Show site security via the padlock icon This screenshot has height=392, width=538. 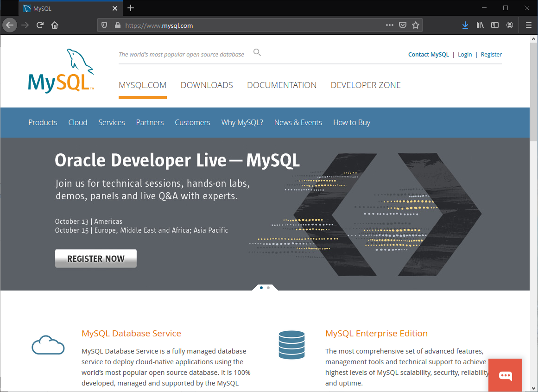118,25
